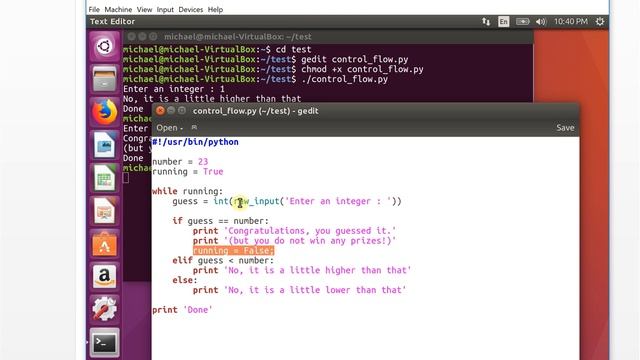Image resolution: width=640 pixels, height=360 pixels.
Task: Open VirtualBox Devices menu
Action: [x=191, y=9]
